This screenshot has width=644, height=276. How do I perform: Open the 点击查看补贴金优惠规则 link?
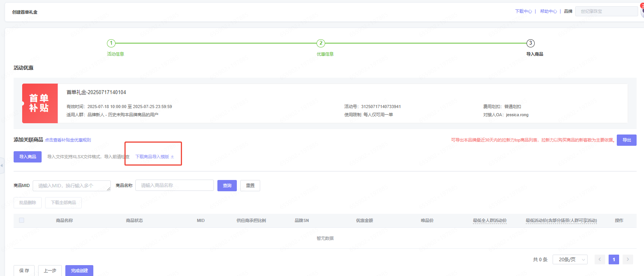click(68, 140)
